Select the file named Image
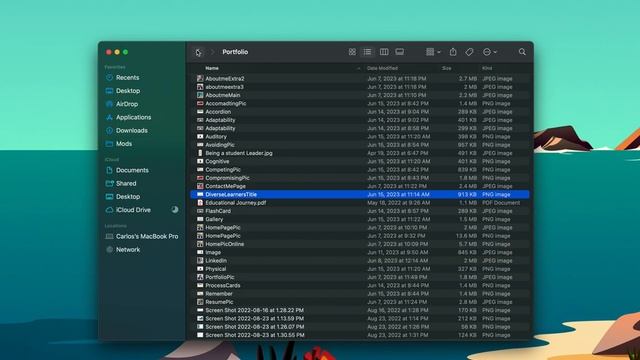The image size is (640, 360). [360, 252]
